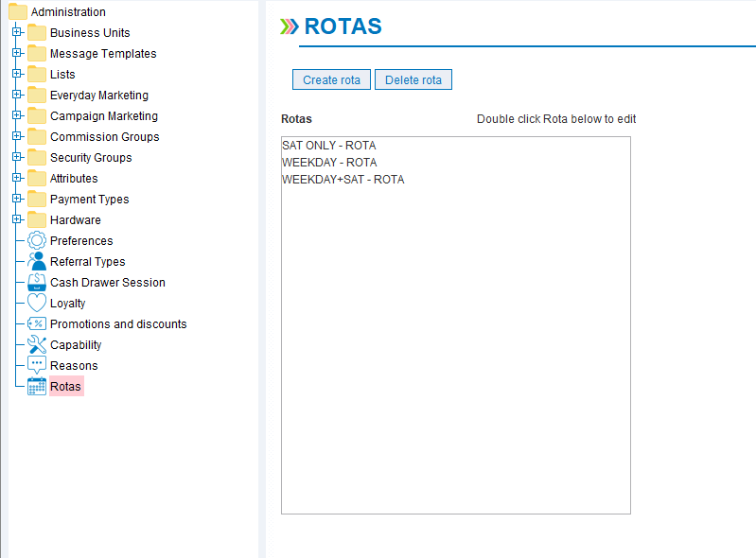This screenshot has width=756, height=558.
Task: Click the Hardware folder icon
Action: [x=37, y=219]
